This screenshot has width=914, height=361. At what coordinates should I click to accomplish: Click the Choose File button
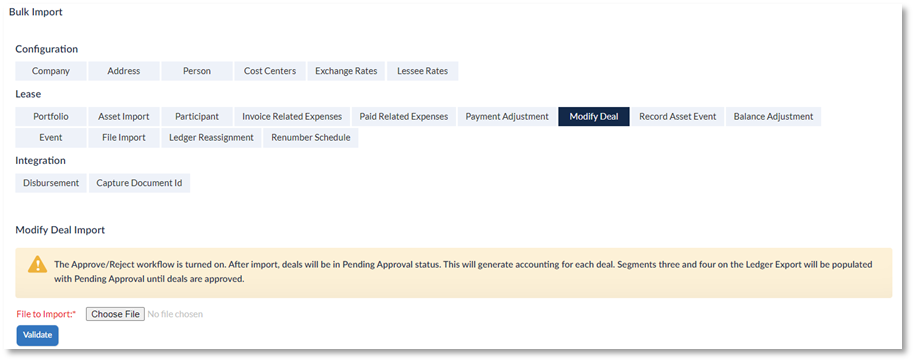(x=115, y=314)
